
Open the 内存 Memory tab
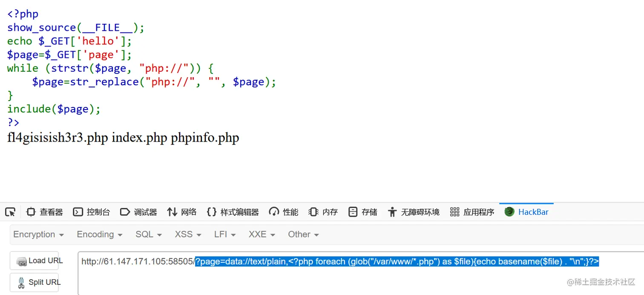[323, 212]
